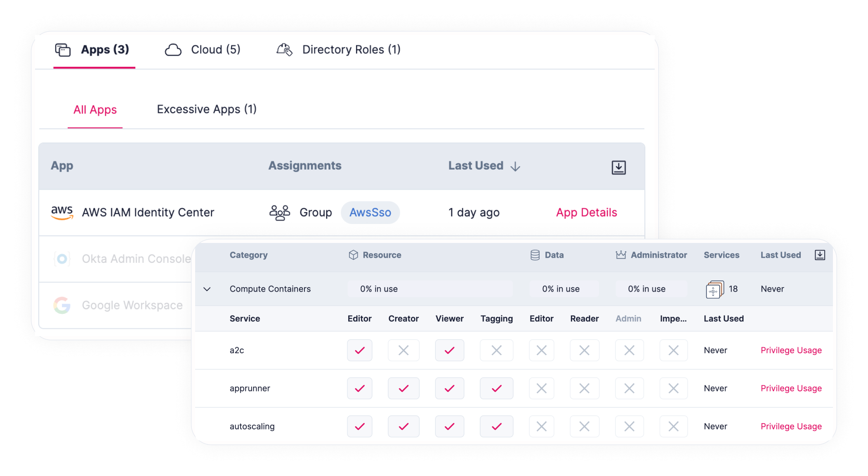Click the AwsSso group badge
The height and width of the screenshot is (476, 868).
point(370,212)
